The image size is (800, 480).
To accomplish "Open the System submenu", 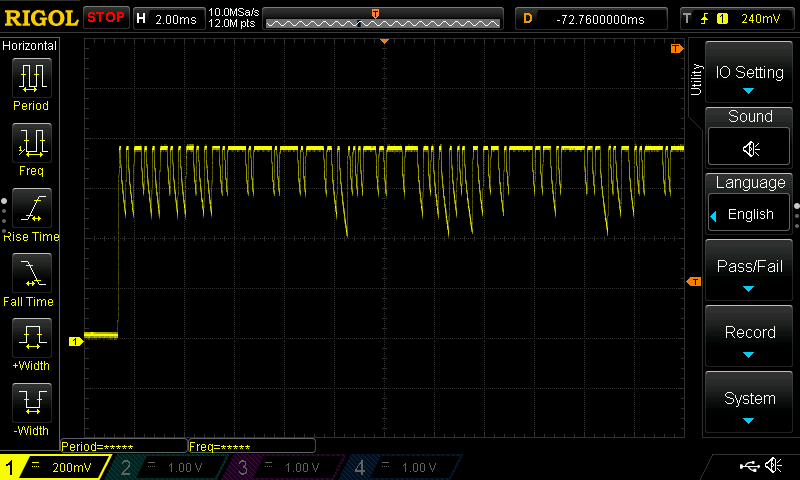I will [x=748, y=402].
